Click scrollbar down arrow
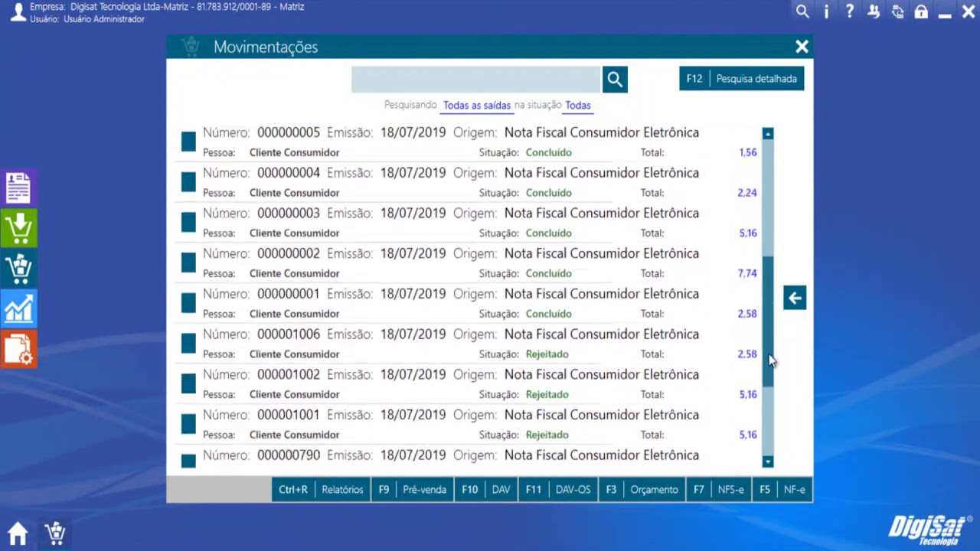 pyautogui.click(x=768, y=461)
